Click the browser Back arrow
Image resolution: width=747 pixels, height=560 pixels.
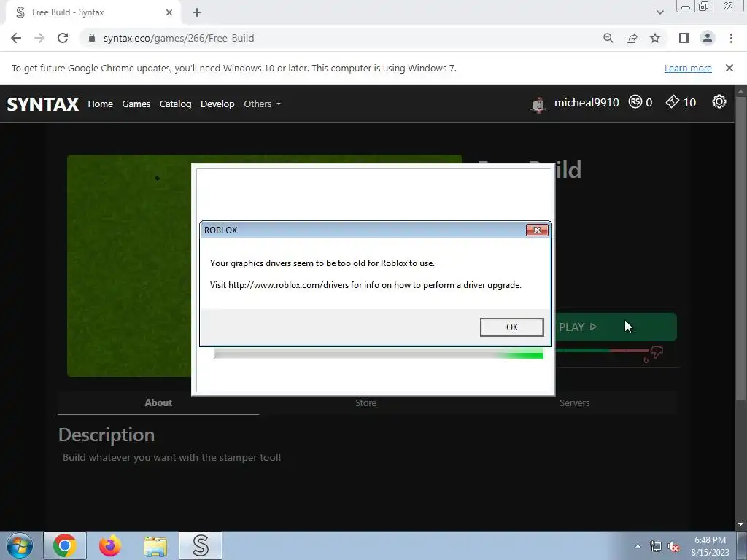pyautogui.click(x=16, y=38)
